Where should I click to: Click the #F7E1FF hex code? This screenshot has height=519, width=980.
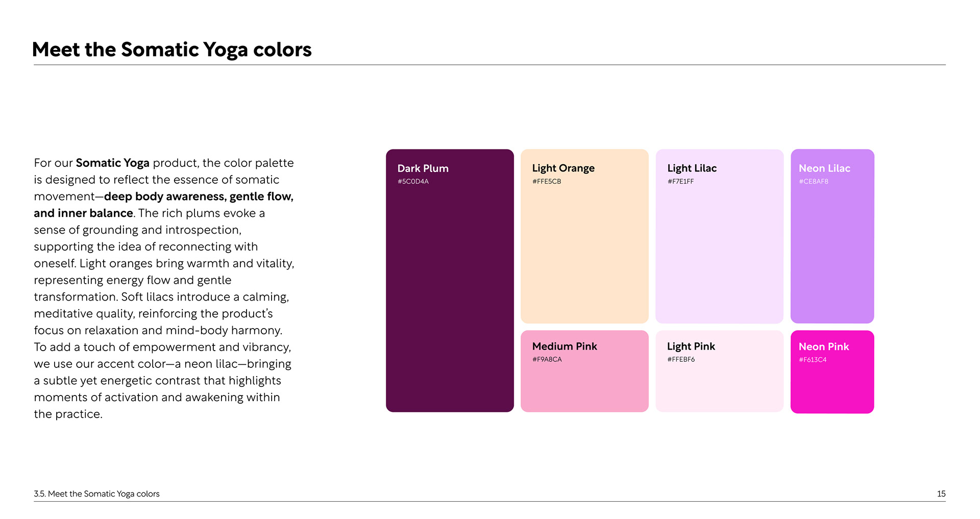click(681, 181)
